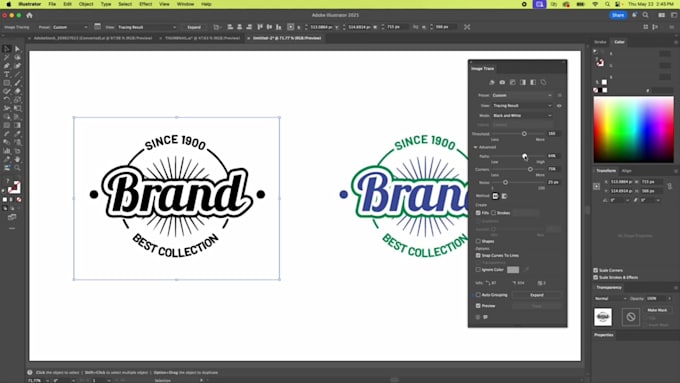
Task: Click the no-mask icon in Transparency panel
Action: pos(631,317)
